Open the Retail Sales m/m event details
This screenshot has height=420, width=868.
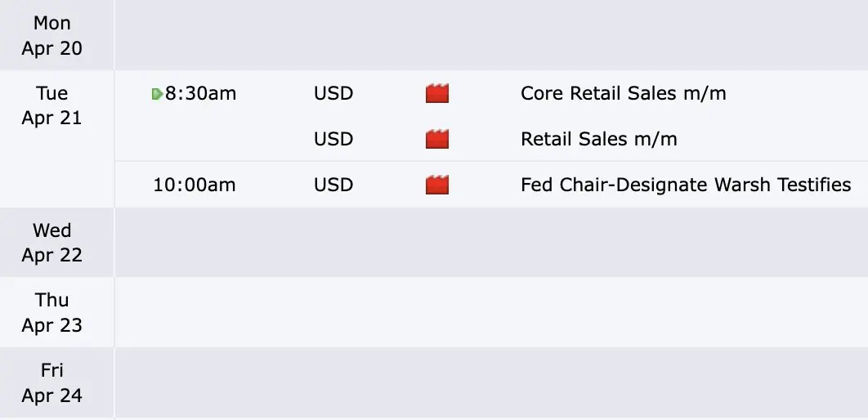pos(598,140)
